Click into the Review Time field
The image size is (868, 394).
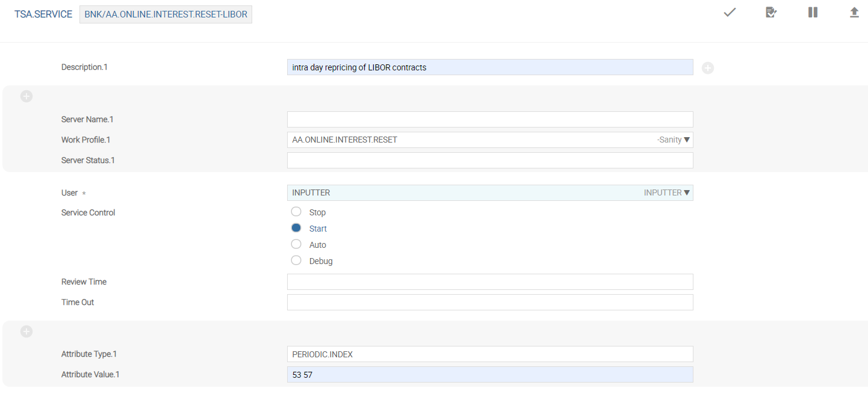point(489,282)
